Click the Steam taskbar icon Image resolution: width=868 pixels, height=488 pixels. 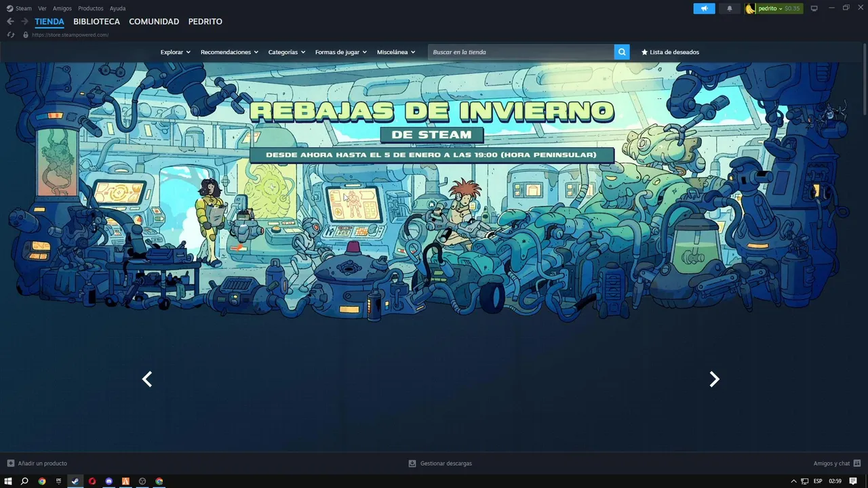[x=75, y=481]
